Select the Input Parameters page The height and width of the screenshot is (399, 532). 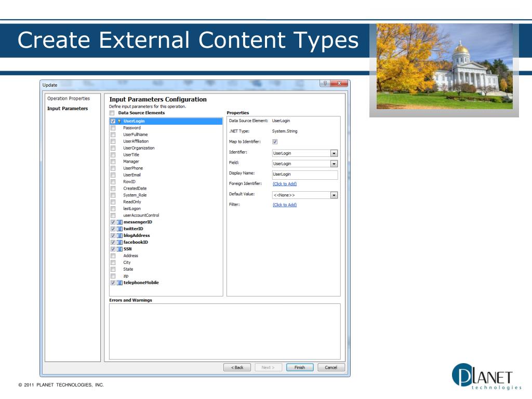(68, 109)
